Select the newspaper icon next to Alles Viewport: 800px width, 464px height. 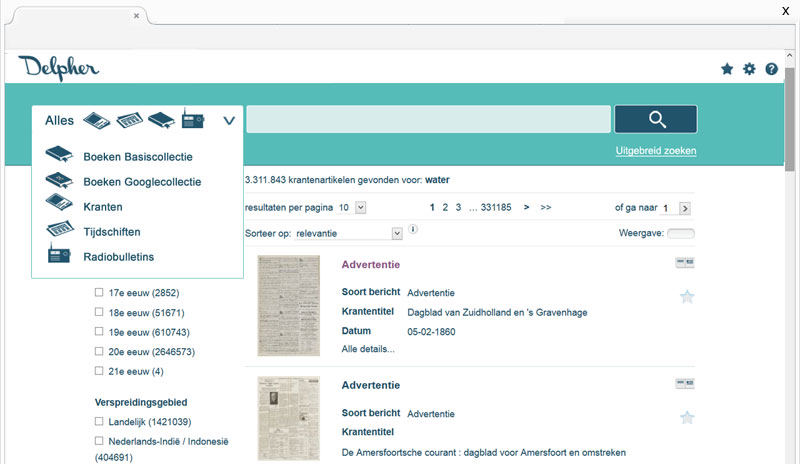tap(97, 121)
